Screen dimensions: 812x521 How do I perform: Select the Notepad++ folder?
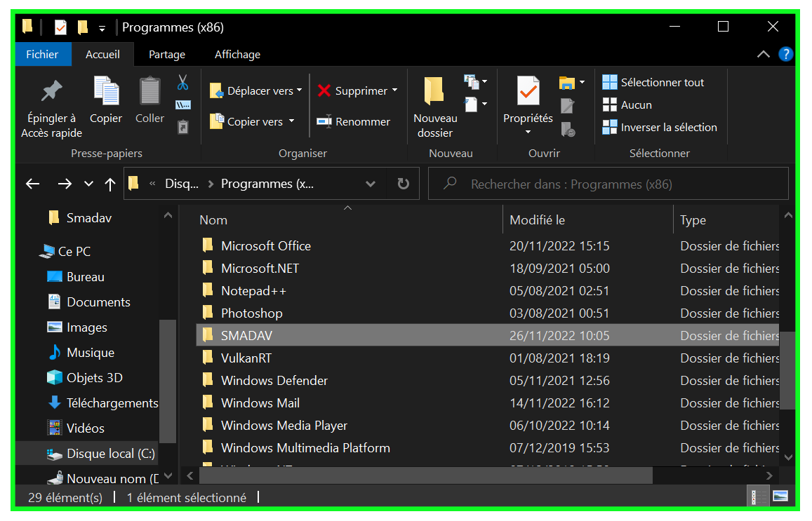487,291
